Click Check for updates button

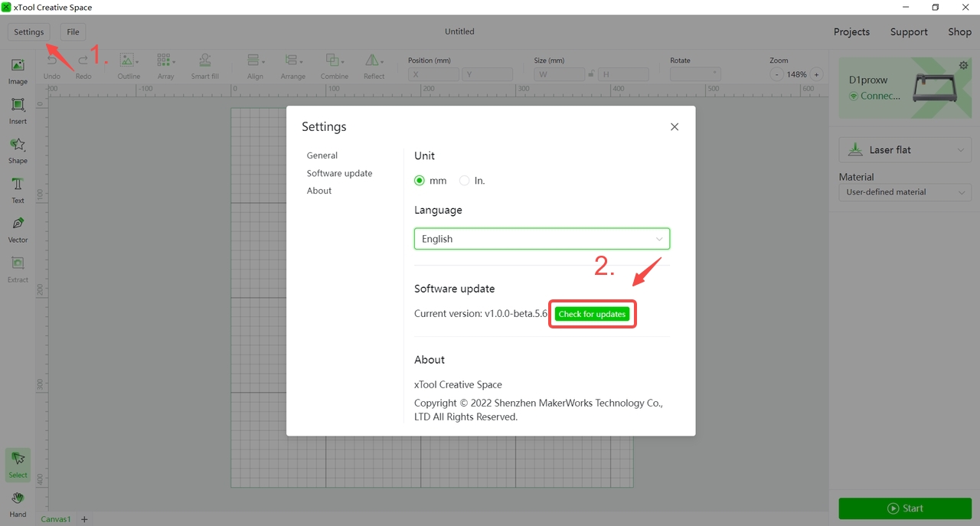click(x=592, y=314)
